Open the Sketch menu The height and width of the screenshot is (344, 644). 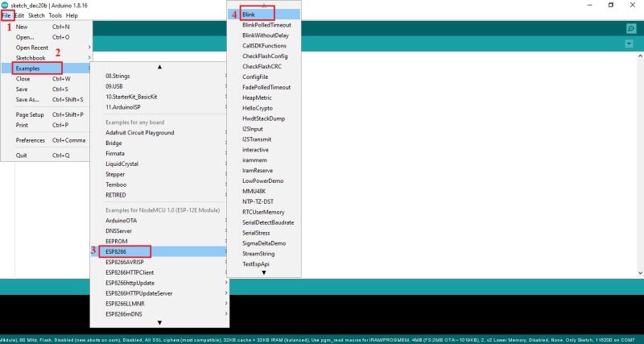click(x=36, y=15)
